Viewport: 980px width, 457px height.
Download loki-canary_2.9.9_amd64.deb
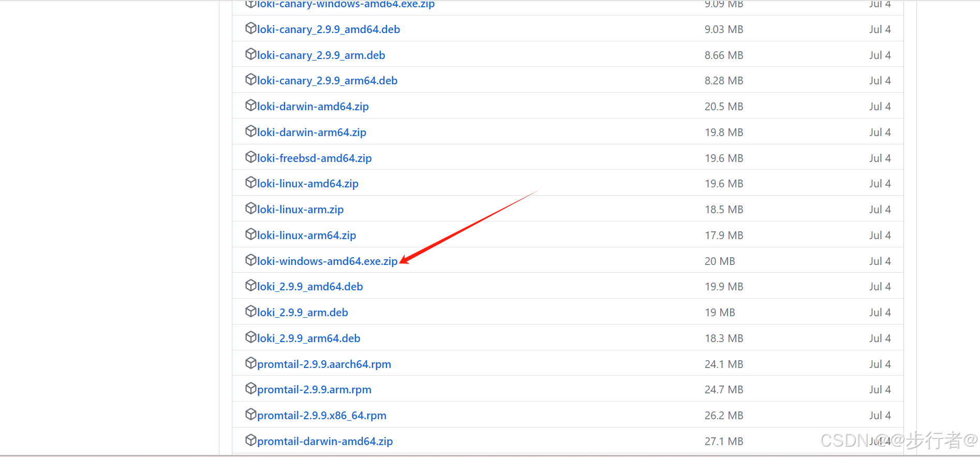329,30
